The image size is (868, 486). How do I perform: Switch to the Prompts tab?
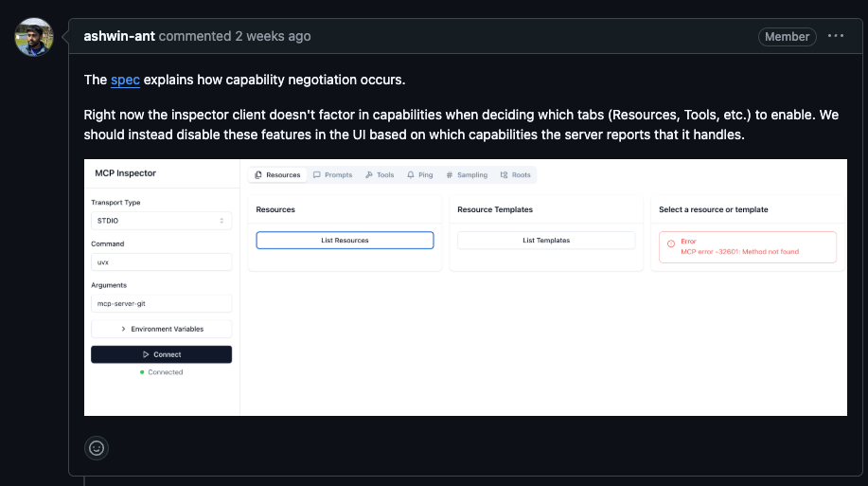pyautogui.click(x=332, y=175)
